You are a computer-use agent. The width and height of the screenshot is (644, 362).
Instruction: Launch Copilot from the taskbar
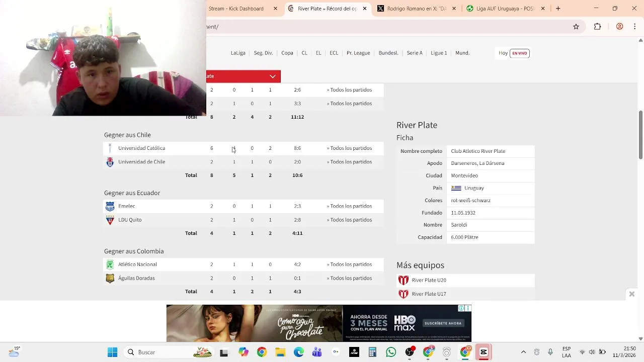click(x=244, y=352)
